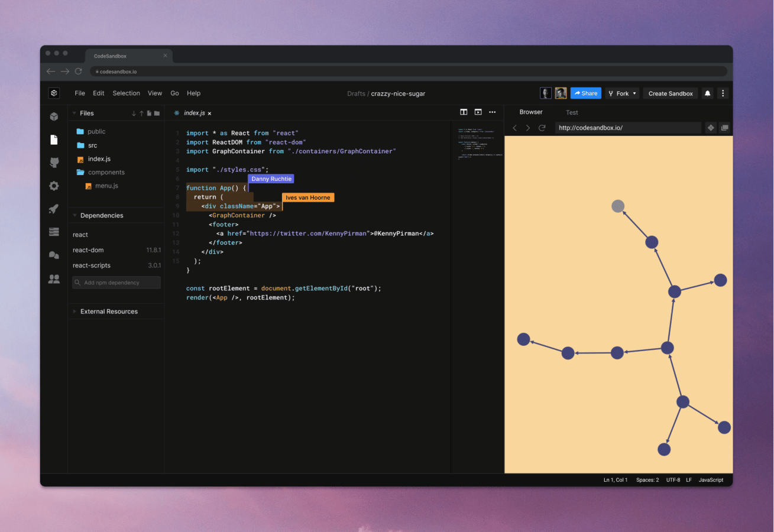Click the preview window icon in editor toolbar
The image size is (774, 532).
tap(478, 112)
